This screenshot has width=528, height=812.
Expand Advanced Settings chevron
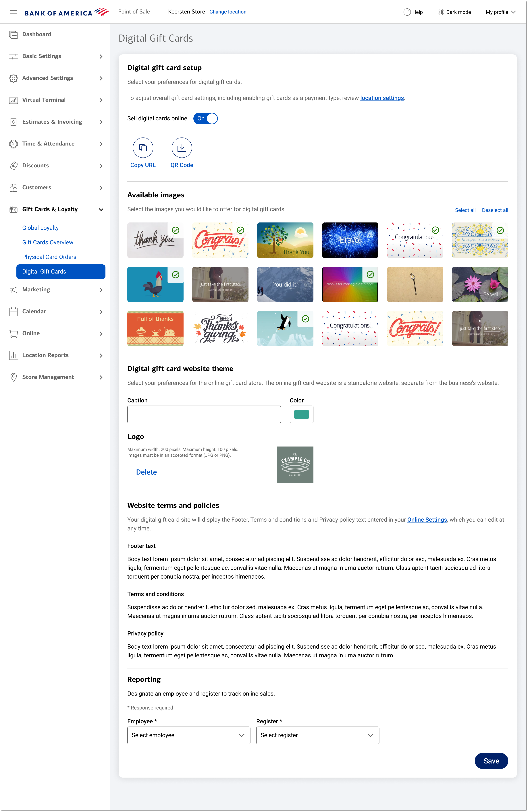(x=101, y=78)
